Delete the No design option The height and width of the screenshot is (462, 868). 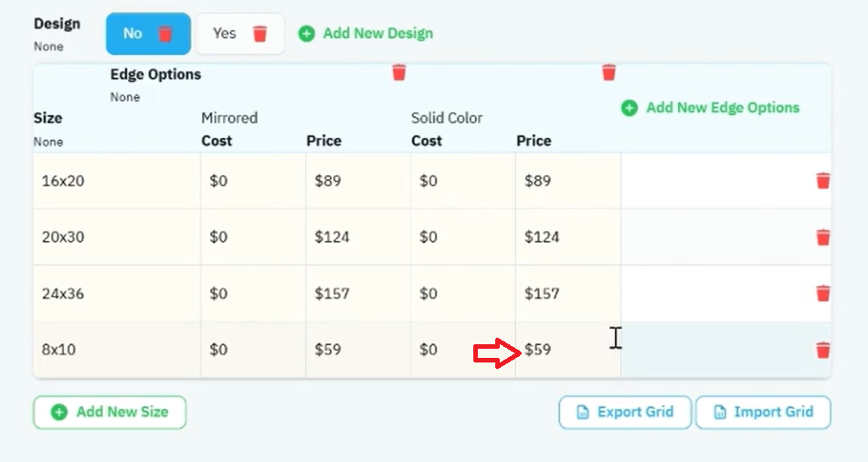(x=165, y=34)
